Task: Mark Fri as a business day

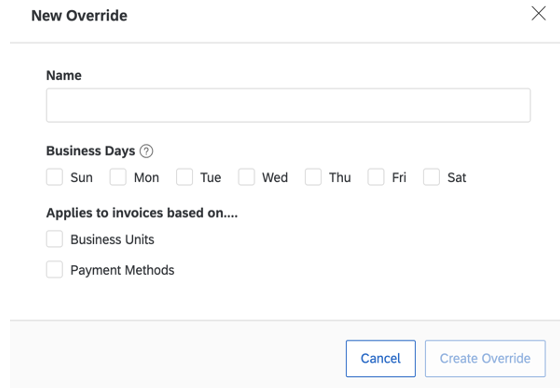Action: tap(376, 177)
